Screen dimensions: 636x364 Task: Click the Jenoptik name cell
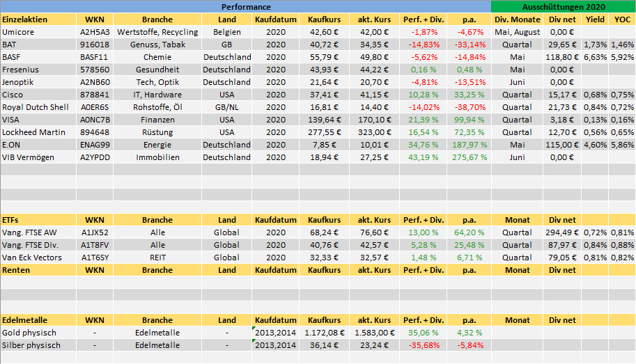click(38, 82)
